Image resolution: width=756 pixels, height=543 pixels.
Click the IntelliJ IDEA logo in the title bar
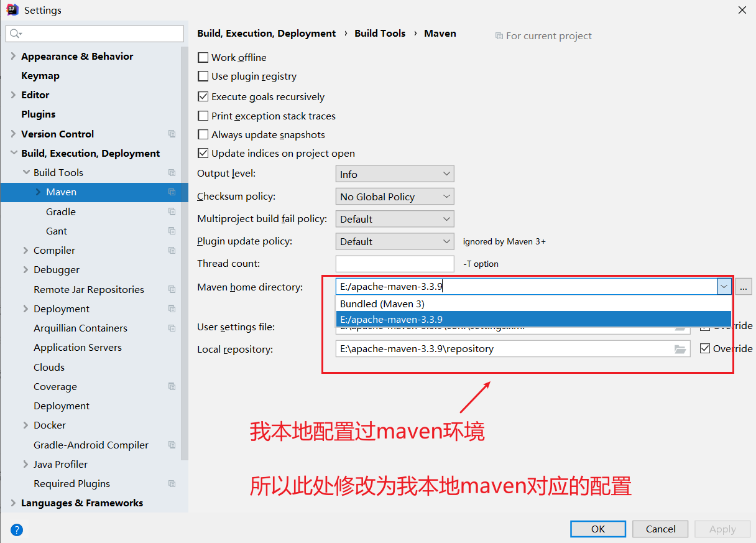click(x=12, y=10)
